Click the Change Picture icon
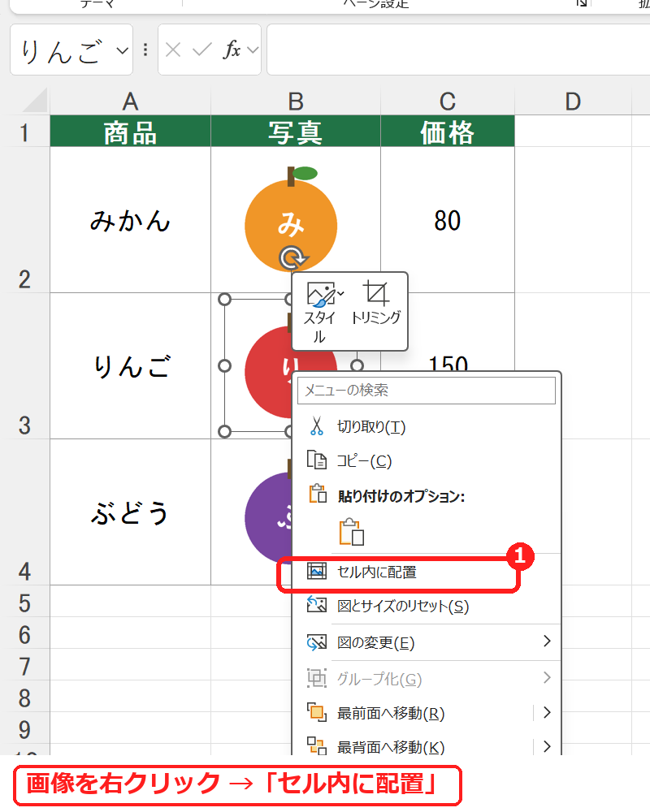This screenshot has height=812, width=650. (x=317, y=642)
